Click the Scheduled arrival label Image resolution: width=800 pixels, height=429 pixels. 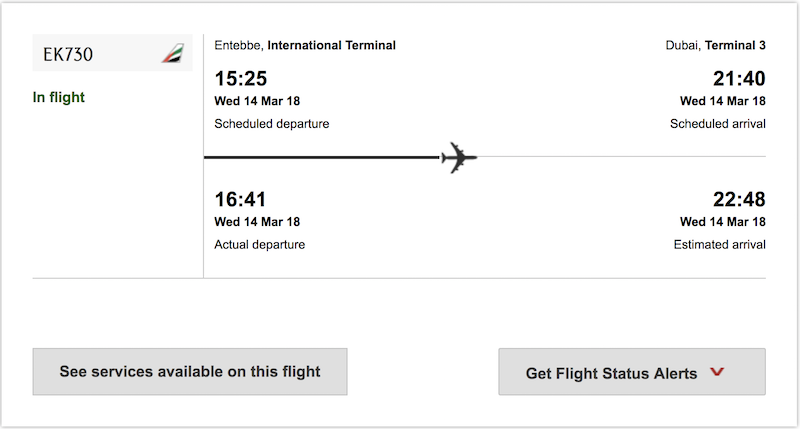tap(717, 124)
